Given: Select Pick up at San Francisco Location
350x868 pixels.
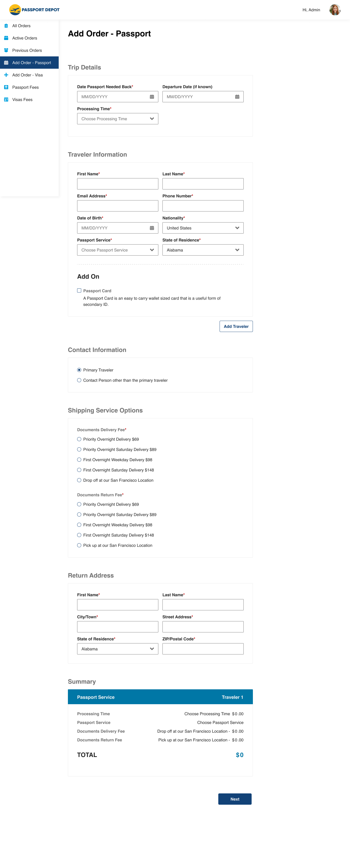Looking at the screenshot, I should pos(79,545).
